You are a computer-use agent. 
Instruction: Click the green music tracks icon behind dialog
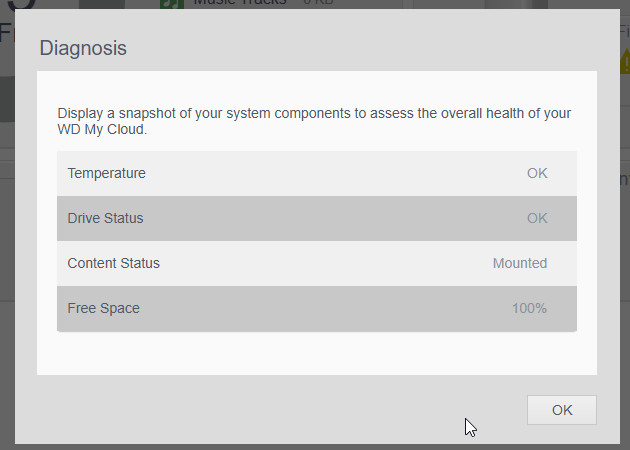point(172,4)
